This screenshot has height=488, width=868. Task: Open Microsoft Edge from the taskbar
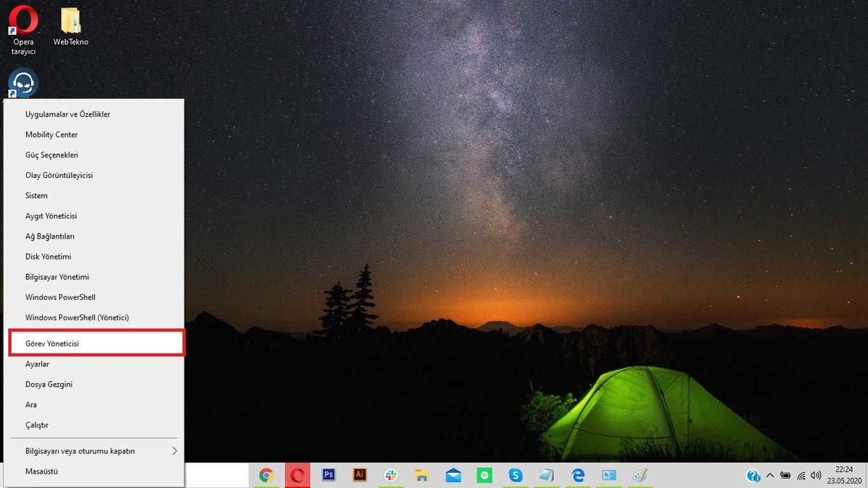[x=576, y=475]
